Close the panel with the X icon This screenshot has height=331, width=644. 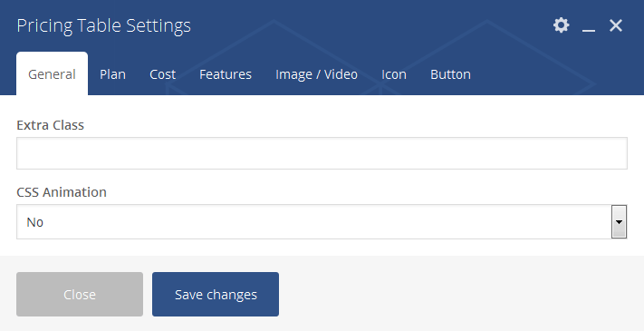pyautogui.click(x=616, y=25)
